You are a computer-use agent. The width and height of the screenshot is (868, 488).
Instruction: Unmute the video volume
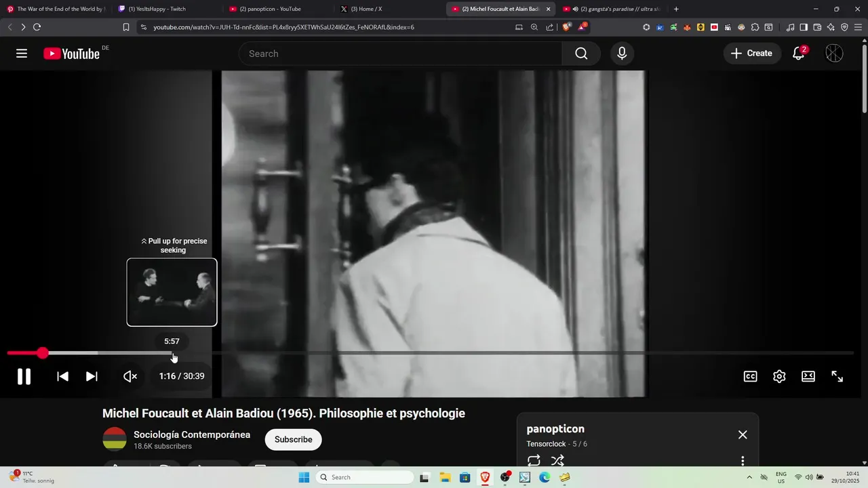130,376
